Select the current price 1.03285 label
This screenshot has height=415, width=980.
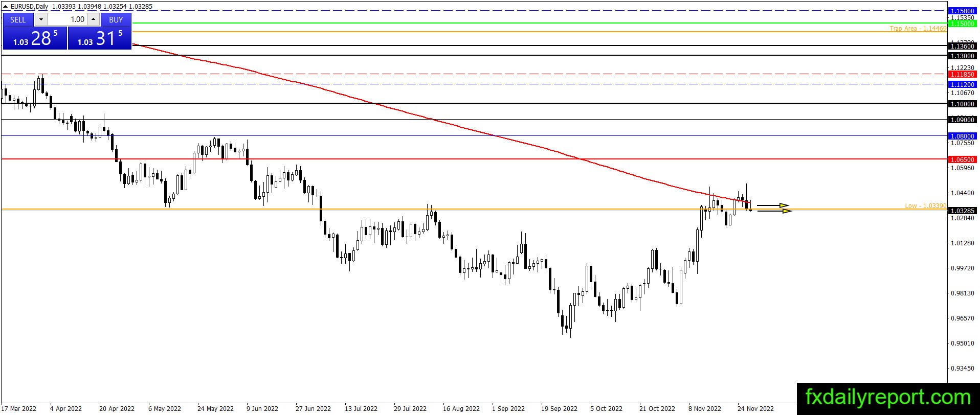(x=962, y=211)
